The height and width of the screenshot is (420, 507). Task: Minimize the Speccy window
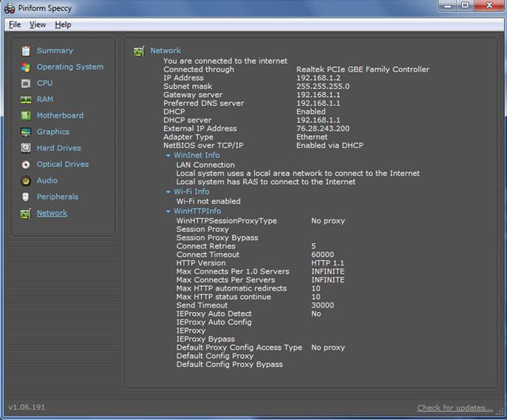pyautogui.click(x=448, y=5)
